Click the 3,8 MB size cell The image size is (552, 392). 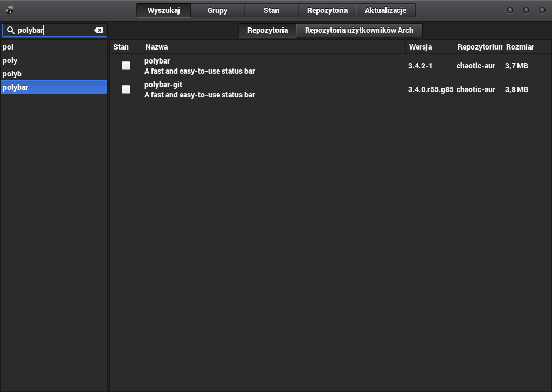click(516, 89)
